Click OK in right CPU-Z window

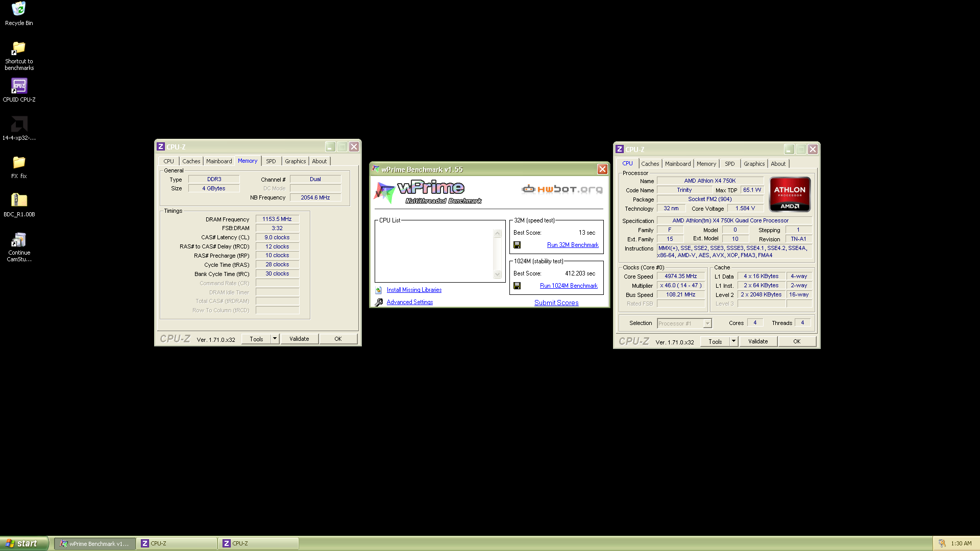coord(797,341)
